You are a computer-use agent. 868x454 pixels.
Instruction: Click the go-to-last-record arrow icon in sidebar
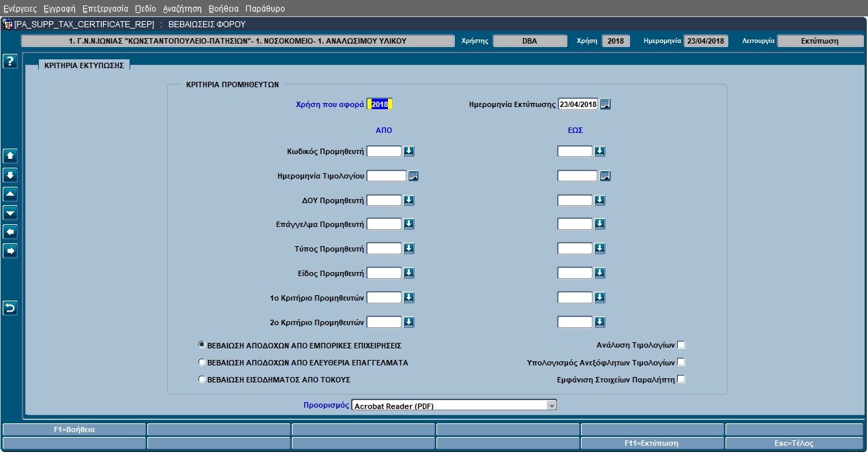[x=10, y=213]
